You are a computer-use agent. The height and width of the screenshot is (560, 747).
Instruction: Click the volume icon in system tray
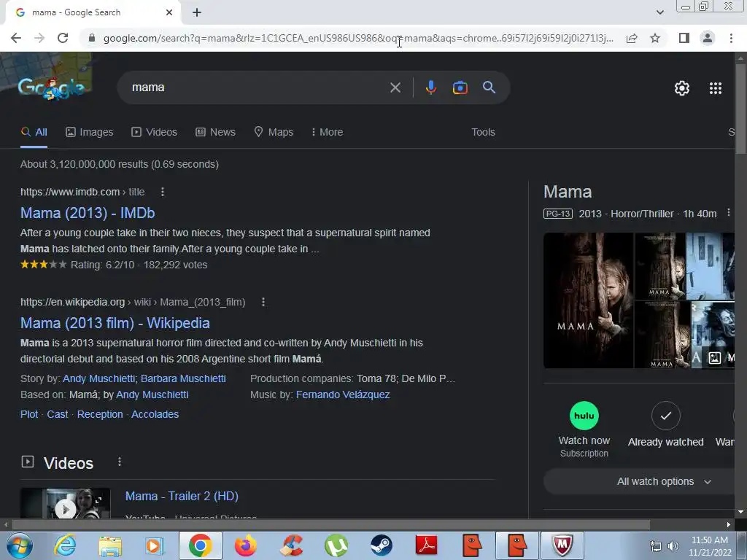pos(673,546)
